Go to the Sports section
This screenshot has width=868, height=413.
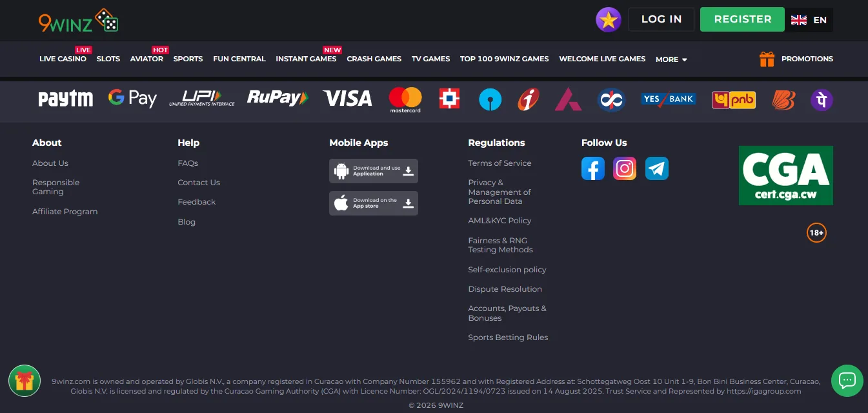click(x=188, y=59)
